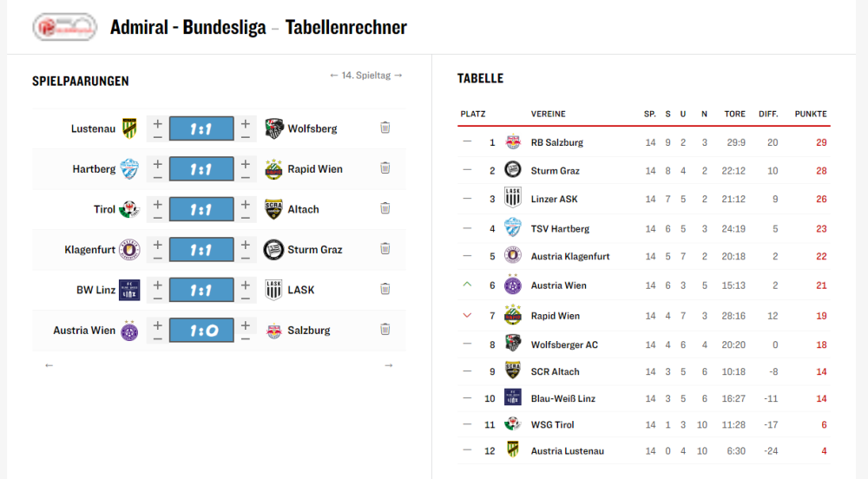Viewport: 868px width, 479px height.
Task: Select Linzer ASK team name in standings
Action: (553, 200)
